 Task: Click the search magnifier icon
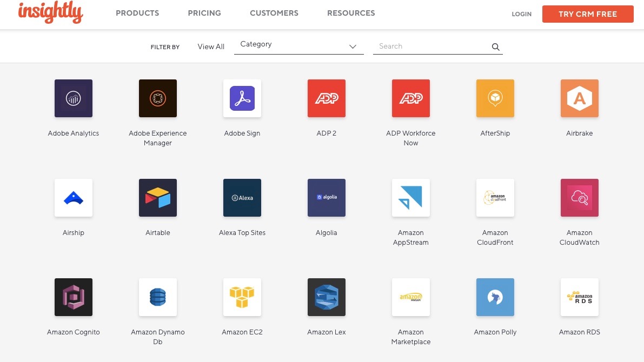pyautogui.click(x=496, y=47)
